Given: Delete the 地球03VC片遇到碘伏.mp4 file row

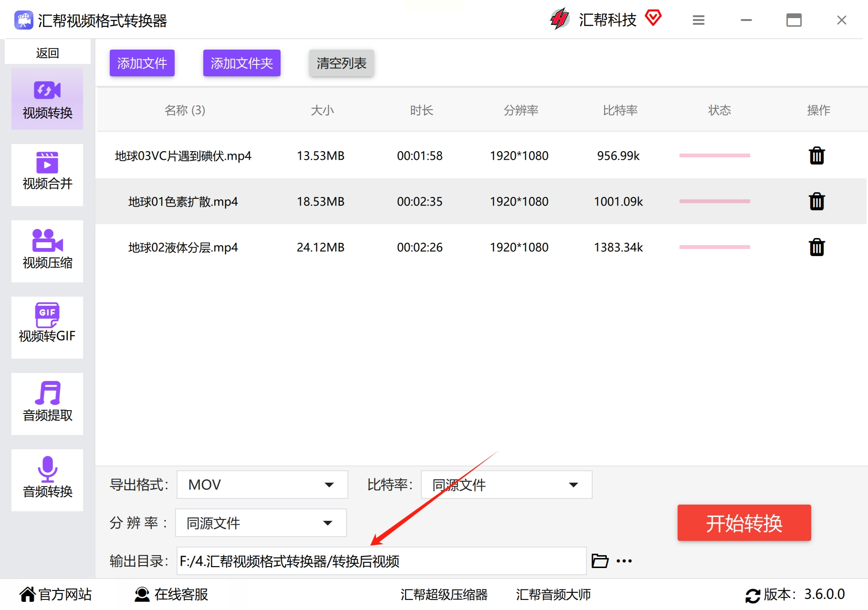Looking at the screenshot, I should tap(816, 156).
